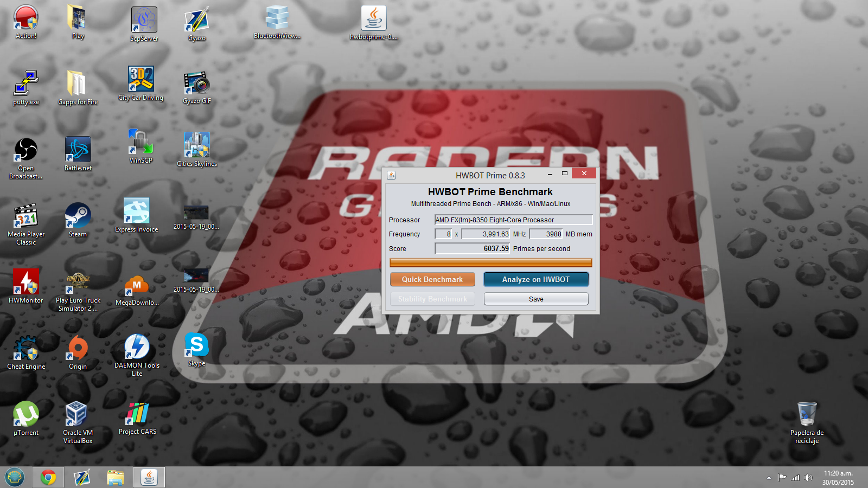Switch to the Java HWBOT taskbar button
The width and height of the screenshot is (868, 488).
[149, 478]
